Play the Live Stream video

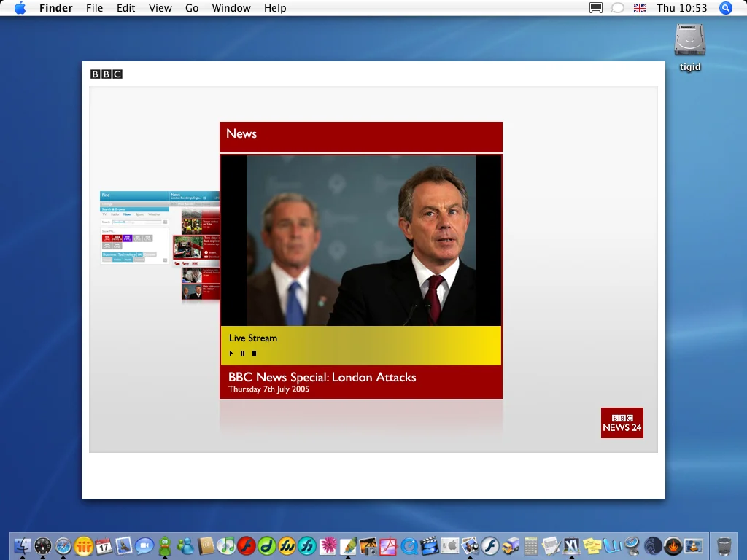pyautogui.click(x=231, y=354)
